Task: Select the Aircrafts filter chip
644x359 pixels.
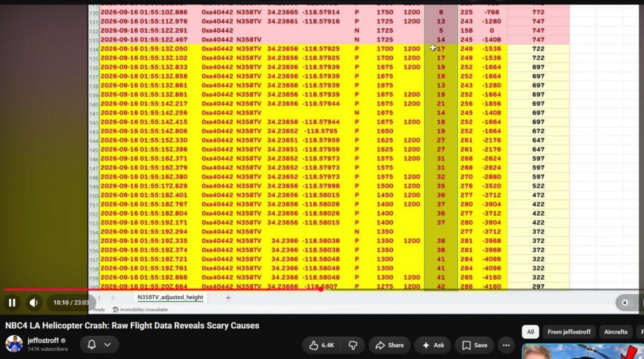Action: 616,332
